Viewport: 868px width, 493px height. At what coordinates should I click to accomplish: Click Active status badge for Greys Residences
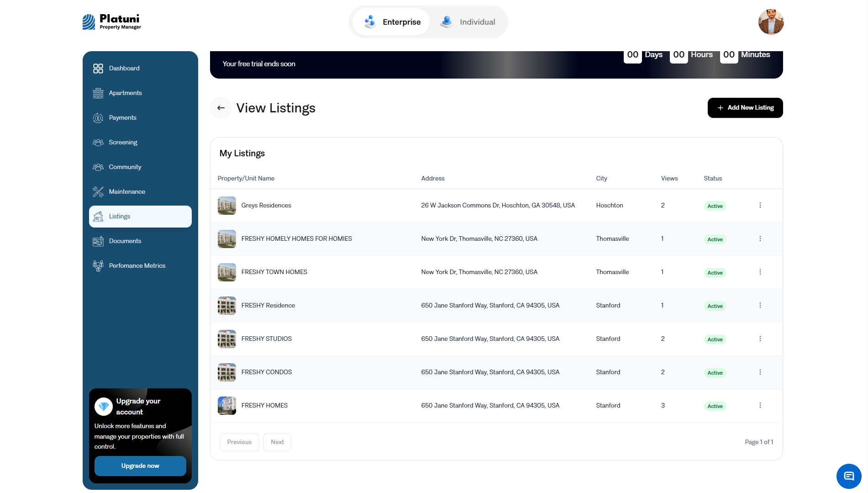715,206
